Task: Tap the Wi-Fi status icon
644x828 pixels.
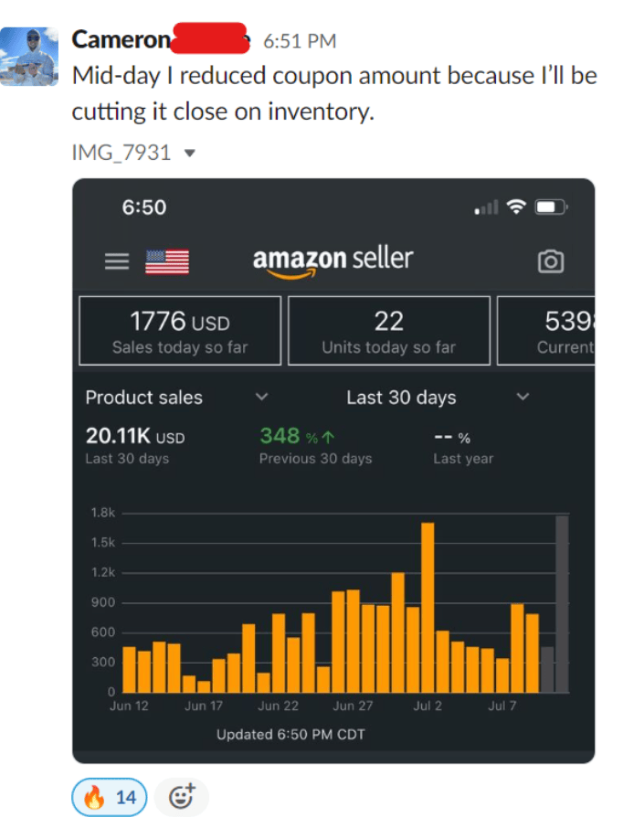Action: point(517,207)
